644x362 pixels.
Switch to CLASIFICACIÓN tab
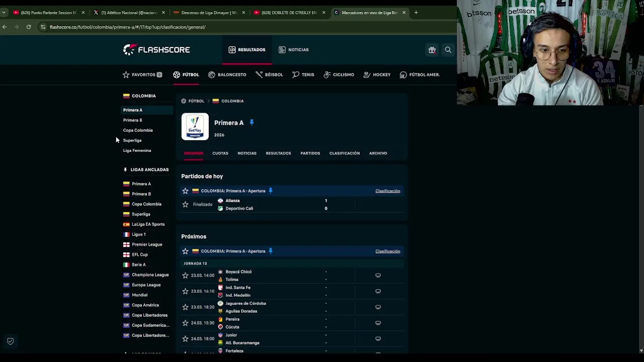pos(344,153)
